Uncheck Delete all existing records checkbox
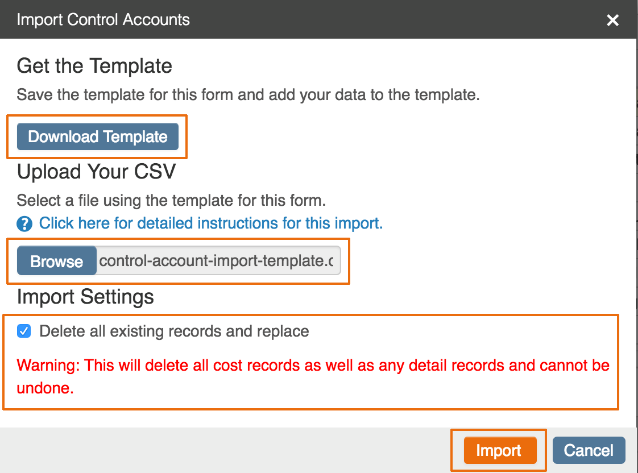The width and height of the screenshot is (638, 473). (x=25, y=331)
